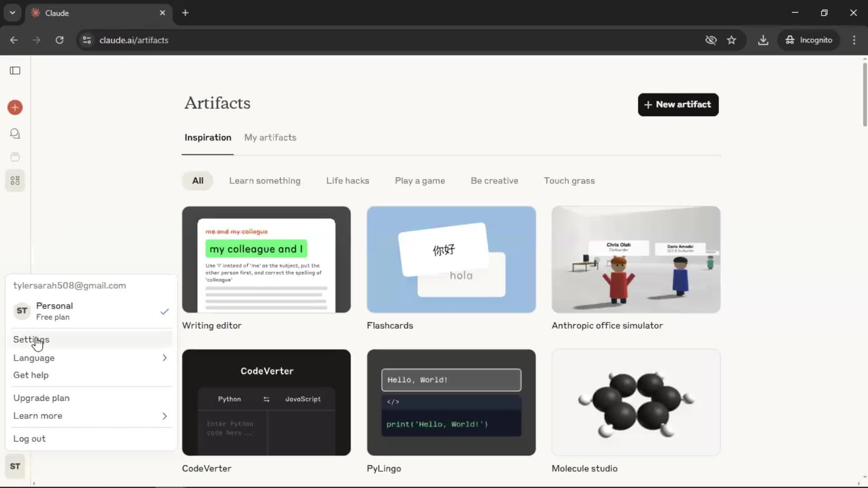Image resolution: width=868 pixels, height=488 pixels.
Task: Start a new chat with the orange plus
Action: click(x=15, y=108)
